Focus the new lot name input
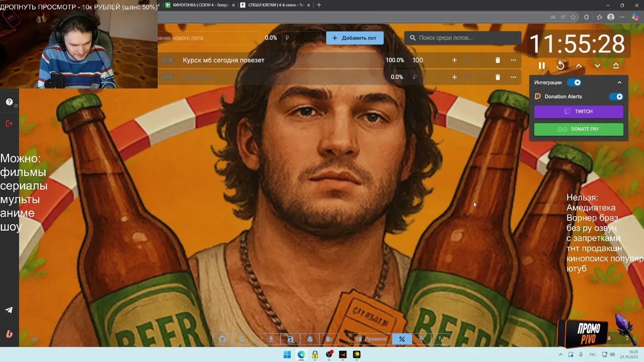Viewport: 644px width, 362px height. pos(209,38)
